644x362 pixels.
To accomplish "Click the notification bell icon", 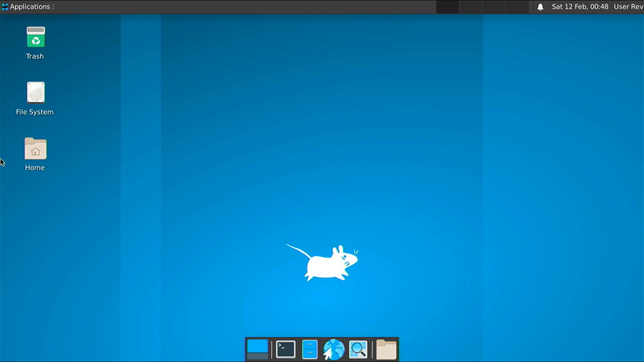I will tap(540, 7).
